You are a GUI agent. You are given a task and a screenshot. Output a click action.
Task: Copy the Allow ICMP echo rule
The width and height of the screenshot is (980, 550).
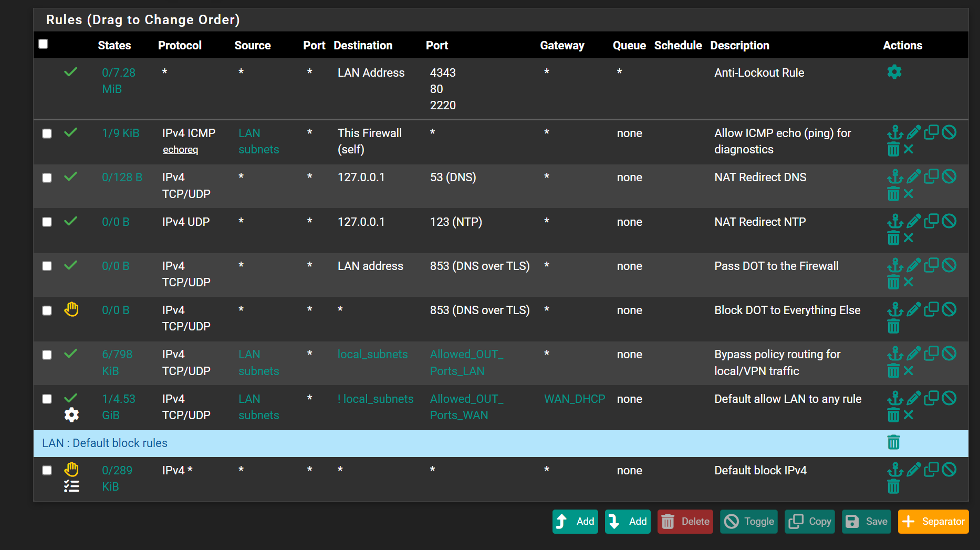931,132
